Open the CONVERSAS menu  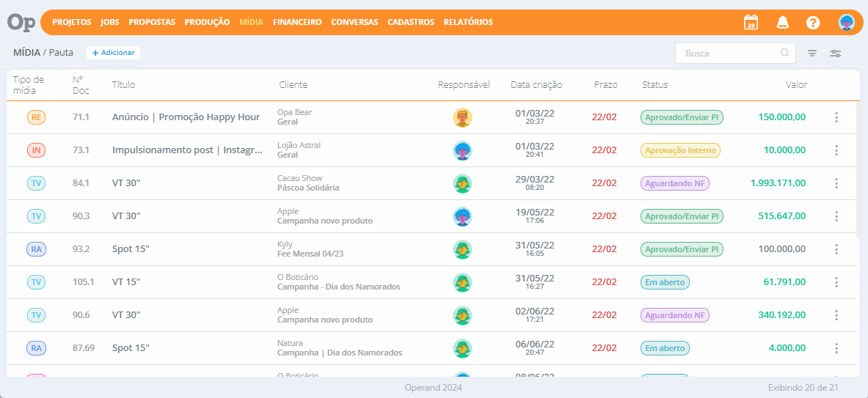354,23
